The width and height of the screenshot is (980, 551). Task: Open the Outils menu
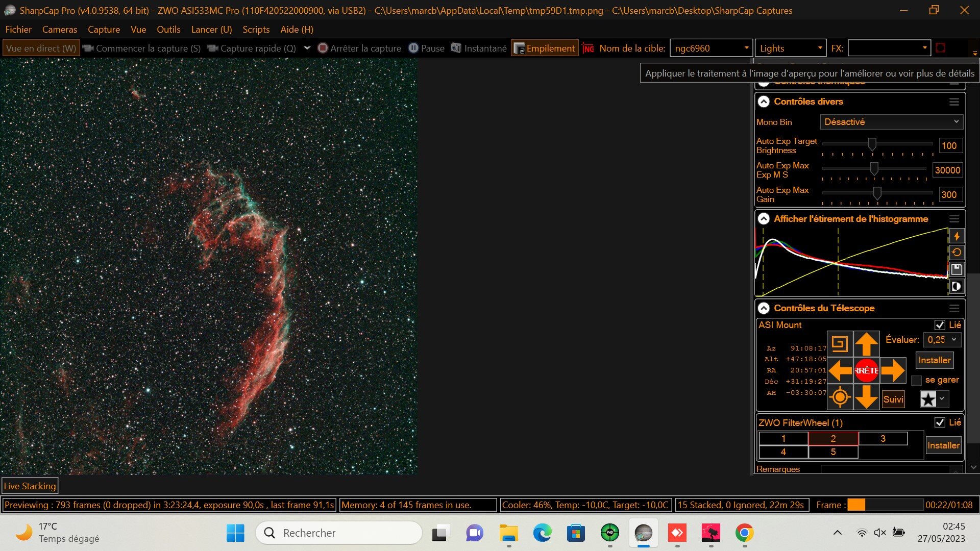click(x=168, y=30)
